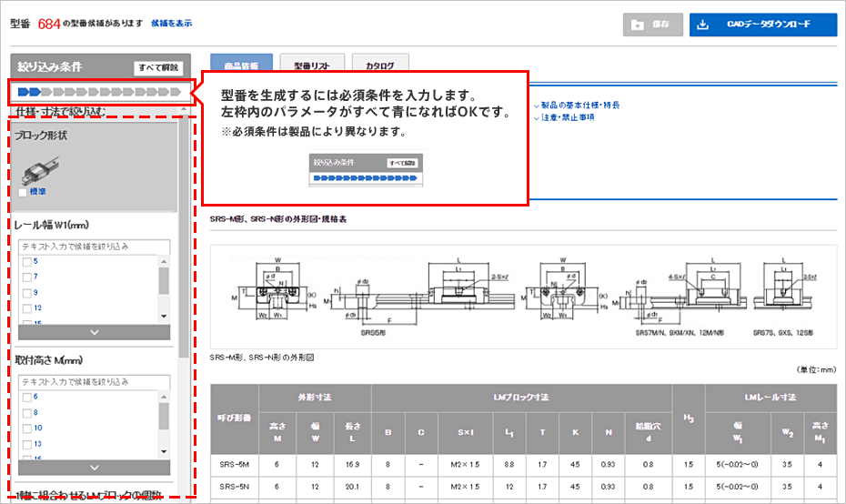Viewport: 846px width, 504px height.
Task: Click the CAD data download button
Action: pyautogui.click(x=763, y=25)
